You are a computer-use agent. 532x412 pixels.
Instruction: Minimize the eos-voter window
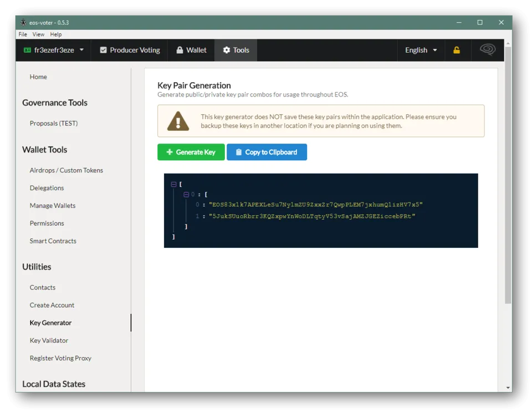coord(459,22)
